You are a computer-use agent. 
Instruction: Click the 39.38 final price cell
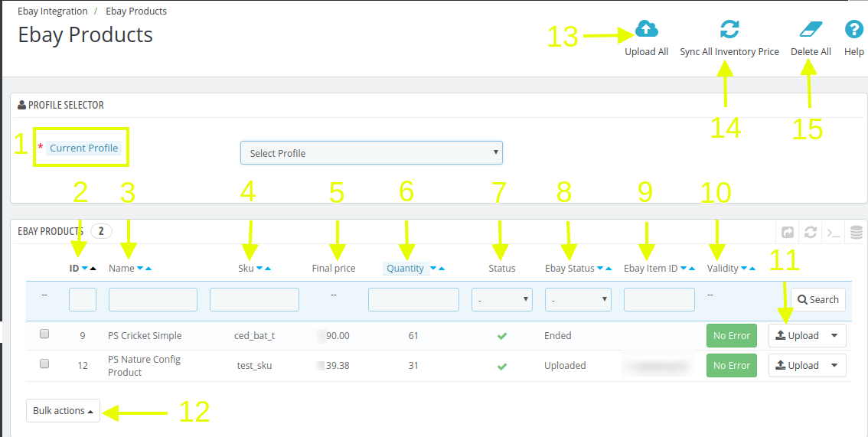coord(338,366)
